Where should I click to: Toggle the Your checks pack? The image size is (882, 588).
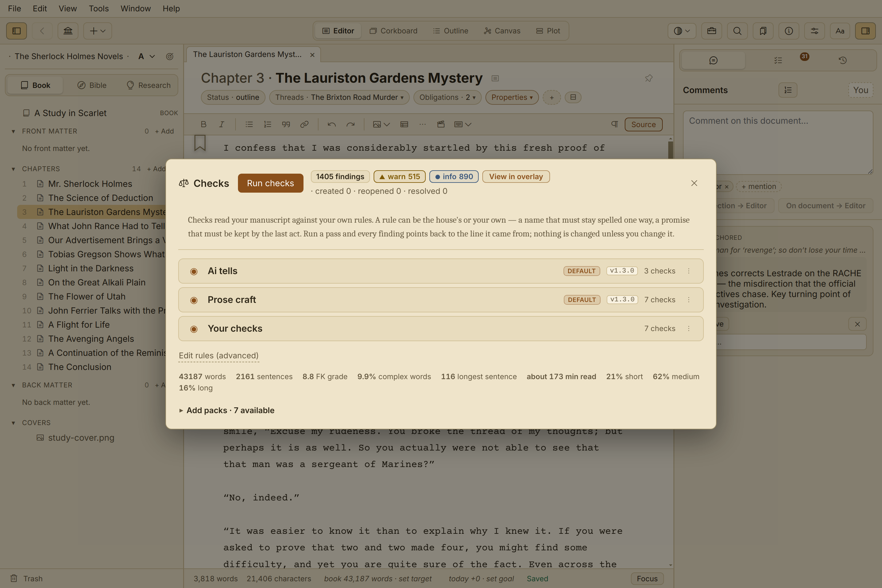194,329
